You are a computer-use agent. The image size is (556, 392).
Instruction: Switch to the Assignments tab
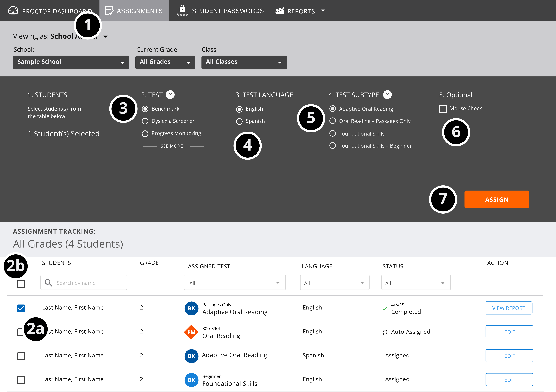(134, 11)
